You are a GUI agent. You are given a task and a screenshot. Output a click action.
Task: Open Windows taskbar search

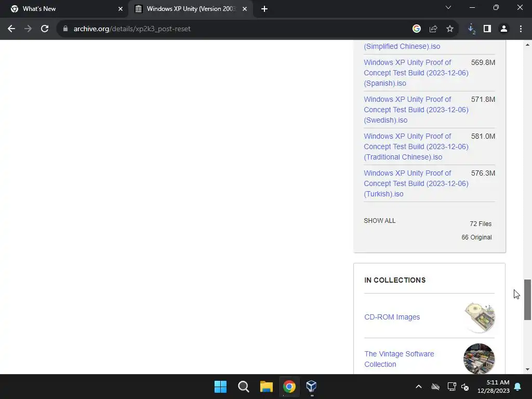click(244, 387)
